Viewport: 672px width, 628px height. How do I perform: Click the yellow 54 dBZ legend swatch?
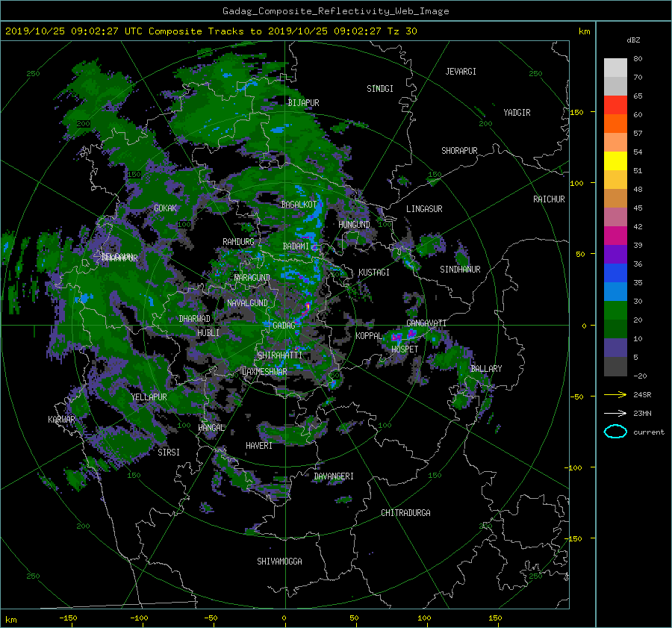point(615,161)
